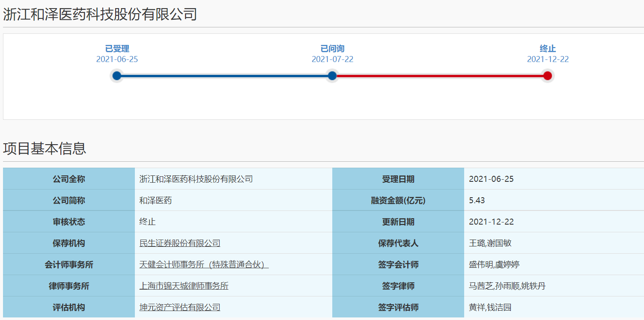The width and height of the screenshot is (644, 320).
Task: Open 天健会计师事务所（特殊普通合伙）link
Action: (x=204, y=264)
